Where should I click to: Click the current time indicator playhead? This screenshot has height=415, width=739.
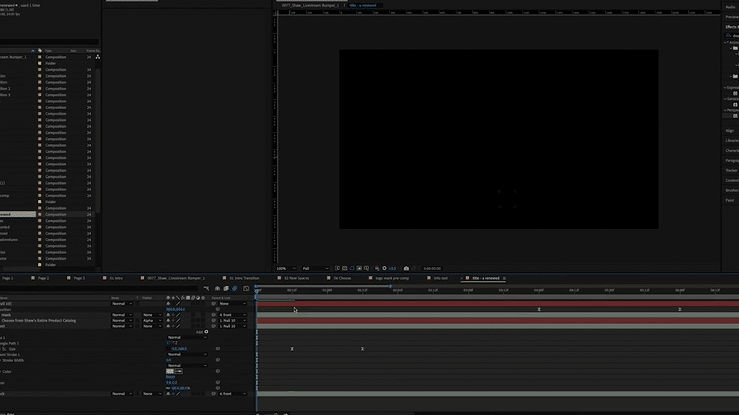[x=257, y=291]
